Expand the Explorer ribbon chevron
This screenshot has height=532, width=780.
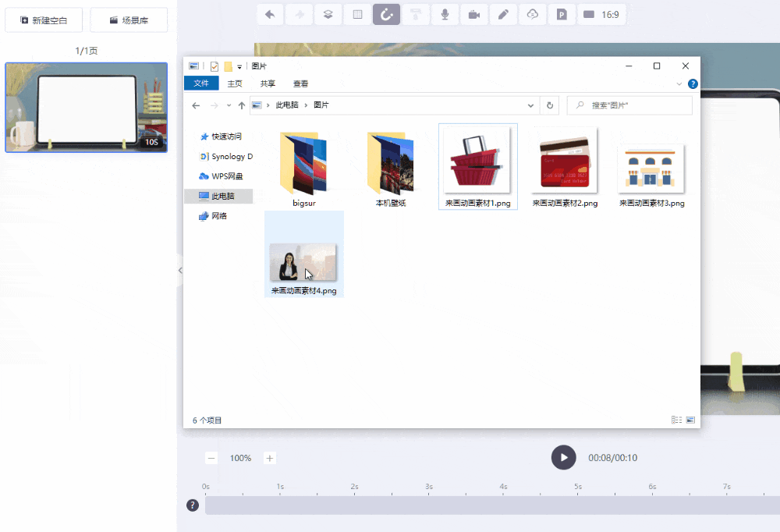click(679, 83)
